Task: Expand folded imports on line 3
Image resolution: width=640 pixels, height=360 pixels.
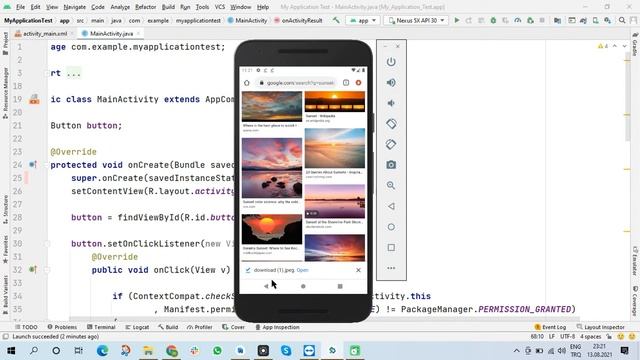Action: coord(47,73)
